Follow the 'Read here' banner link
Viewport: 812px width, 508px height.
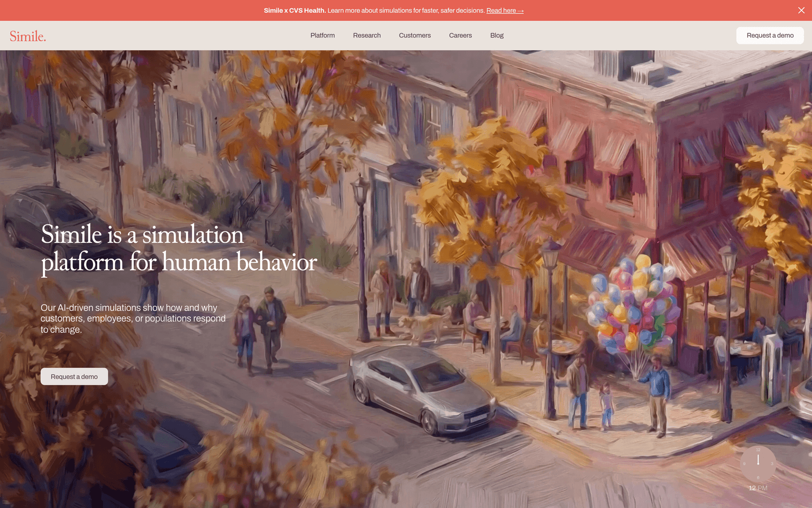pyautogui.click(x=505, y=11)
